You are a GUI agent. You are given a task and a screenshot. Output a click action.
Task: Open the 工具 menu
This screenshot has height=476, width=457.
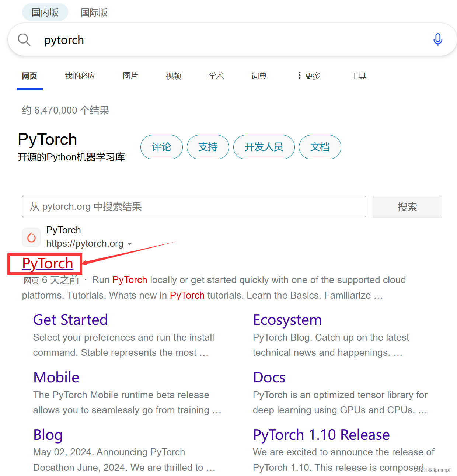pyautogui.click(x=358, y=76)
